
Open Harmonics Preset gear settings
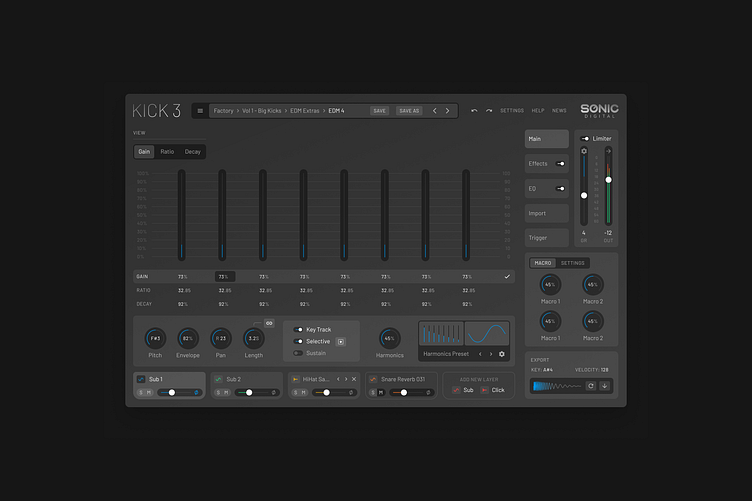(502, 354)
